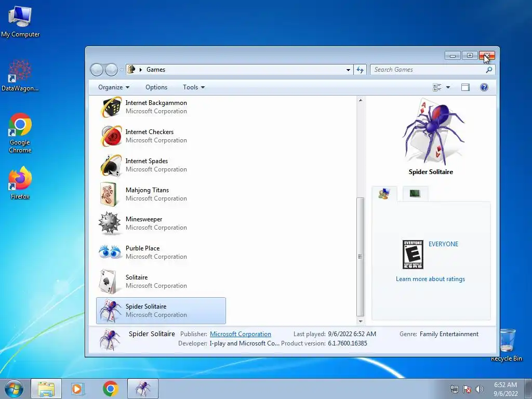Viewport: 532px width, 399px height.
Task: Click the scroll down arrow in games list
Action: tap(361, 321)
